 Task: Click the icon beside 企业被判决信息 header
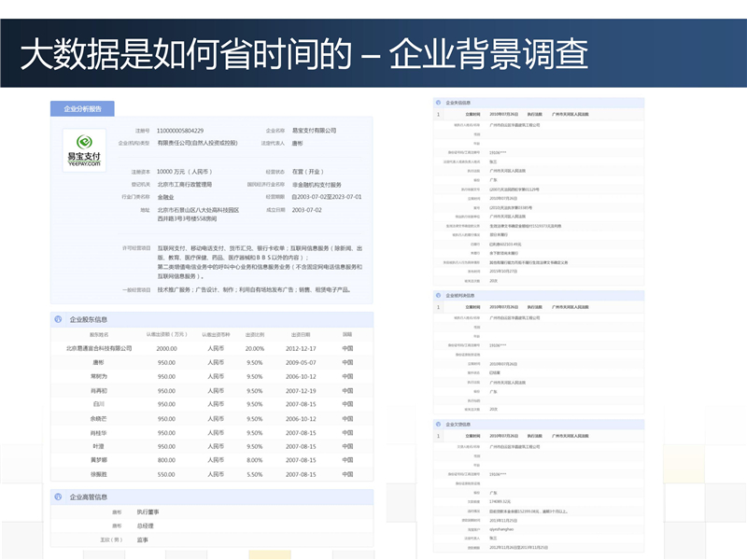[x=439, y=295]
